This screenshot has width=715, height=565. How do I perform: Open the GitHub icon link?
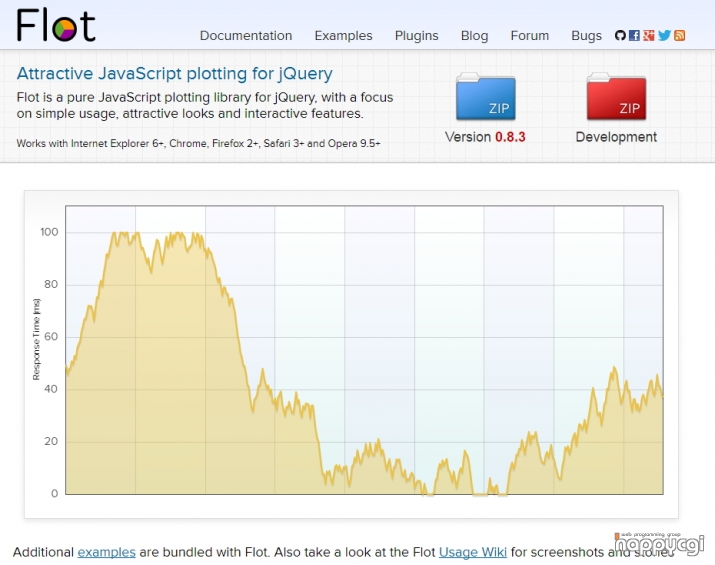(620, 35)
